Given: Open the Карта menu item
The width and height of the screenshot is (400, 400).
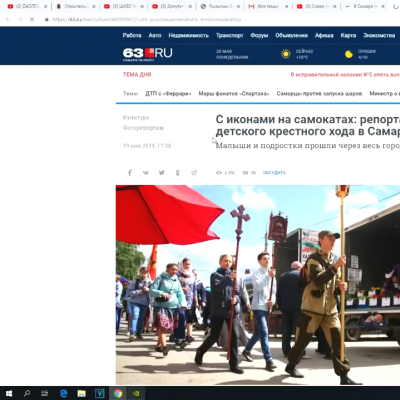Looking at the screenshot, I should 348,35.
